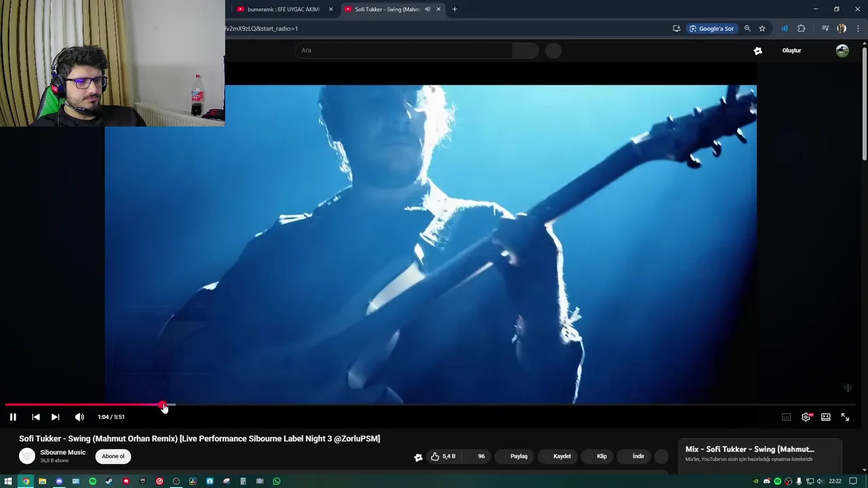The image size is (868, 488).
Task: Open Steam from taskbar
Action: click(x=109, y=481)
